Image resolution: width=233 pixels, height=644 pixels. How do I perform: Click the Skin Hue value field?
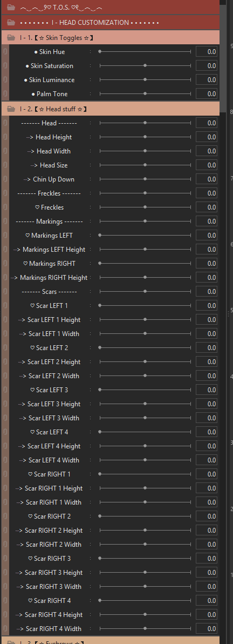[207, 52]
